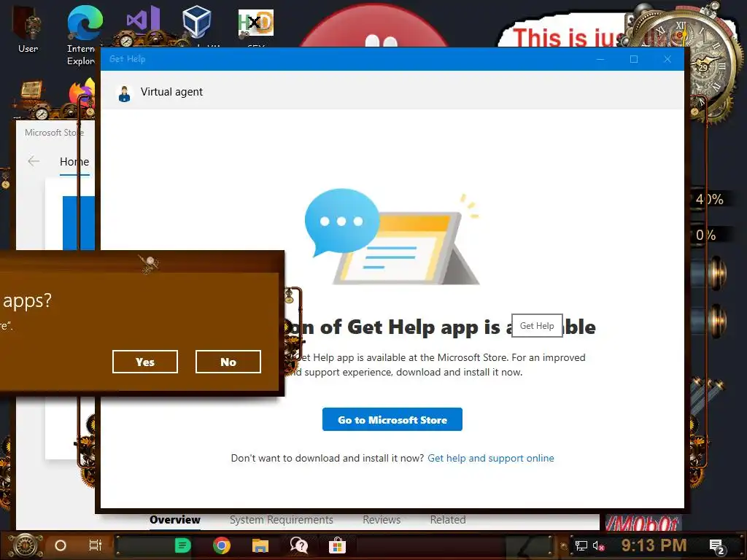The height and width of the screenshot is (560, 747).
Task: Launch Google Chrome from taskbar
Action: point(222,545)
